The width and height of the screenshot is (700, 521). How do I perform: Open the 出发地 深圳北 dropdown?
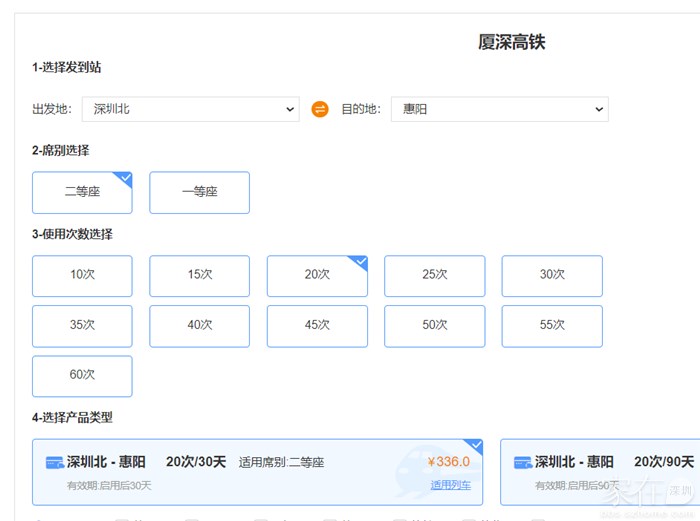[190, 109]
